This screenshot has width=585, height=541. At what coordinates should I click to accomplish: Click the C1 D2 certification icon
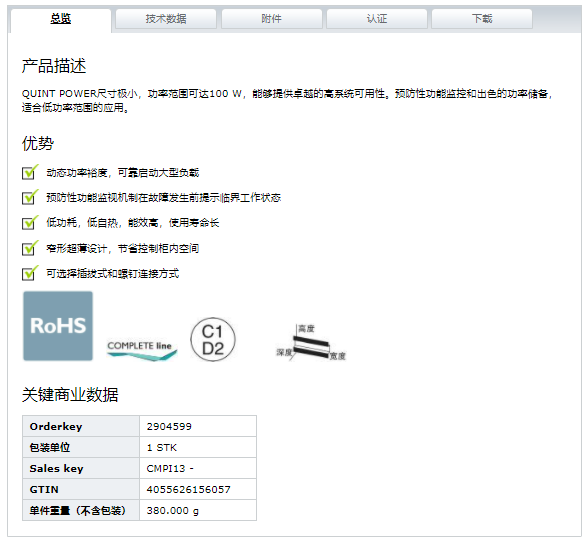[213, 339]
